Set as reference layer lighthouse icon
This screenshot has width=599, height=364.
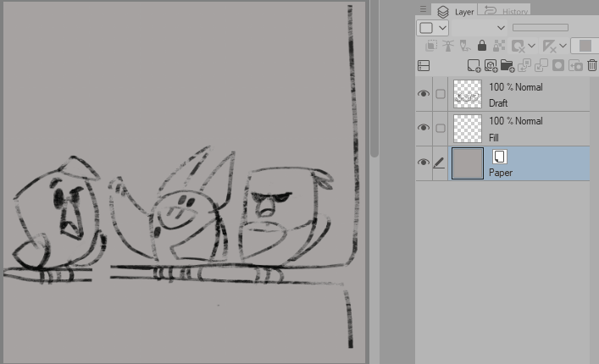pyautogui.click(x=448, y=46)
